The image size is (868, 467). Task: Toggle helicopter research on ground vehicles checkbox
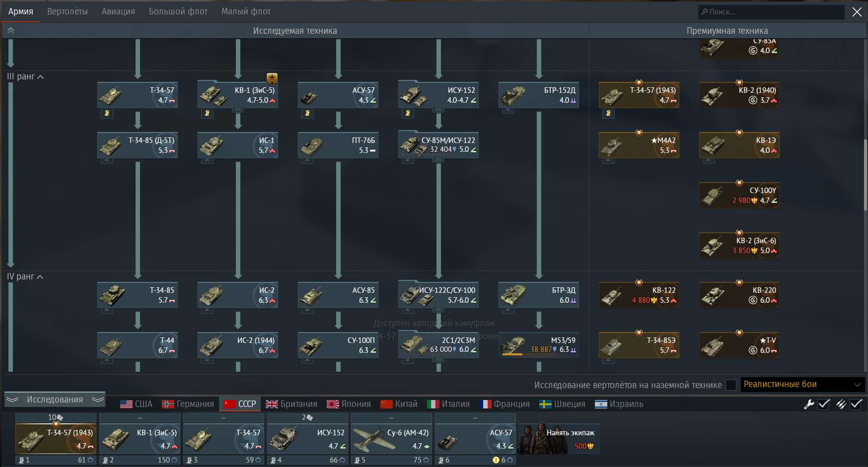coord(731,385)
